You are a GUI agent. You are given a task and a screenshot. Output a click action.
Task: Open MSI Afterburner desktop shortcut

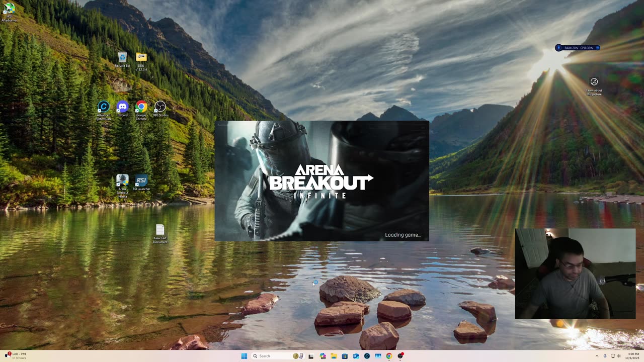click(9, 12)
